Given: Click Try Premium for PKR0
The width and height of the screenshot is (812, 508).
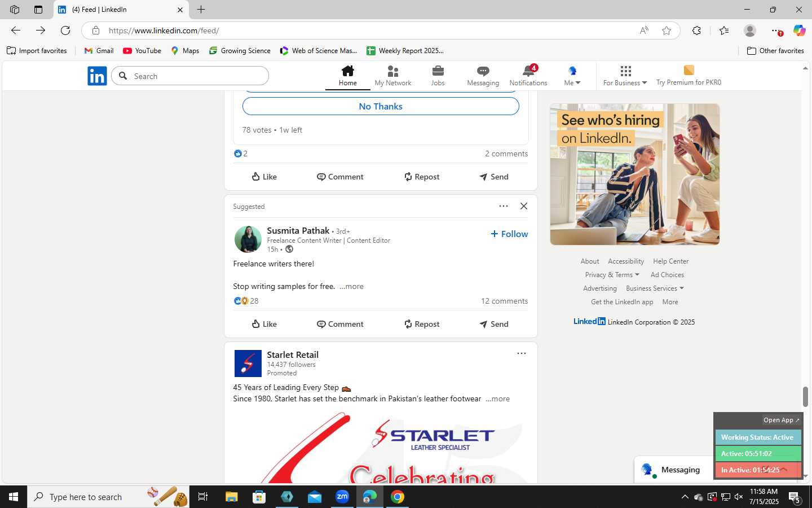Looking at the screenshot, I should pyautogui.click(x=689, y=76).
